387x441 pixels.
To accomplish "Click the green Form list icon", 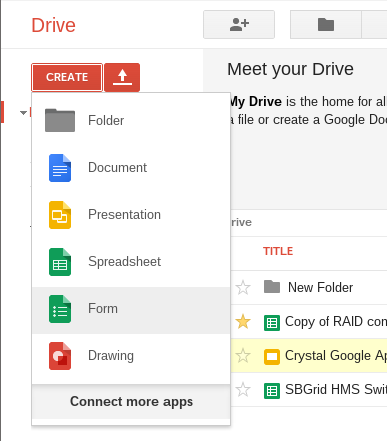I will click(x=60, y=309).
